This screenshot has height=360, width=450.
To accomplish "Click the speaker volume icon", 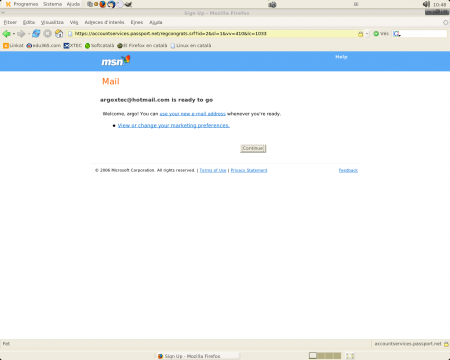I will [426, 4].
